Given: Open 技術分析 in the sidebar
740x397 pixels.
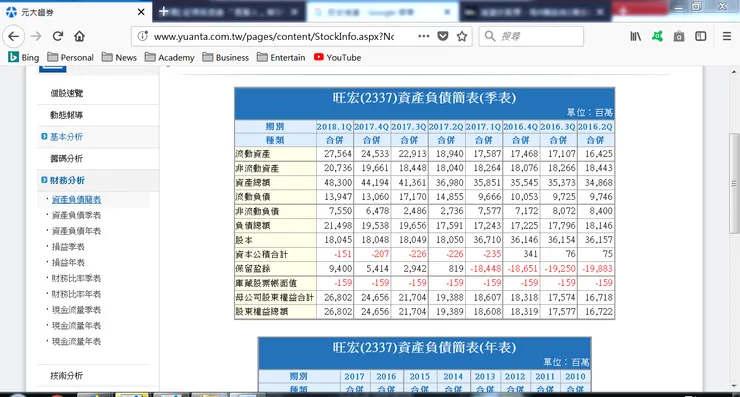Looking at the screenshot, I should [67, 376].
